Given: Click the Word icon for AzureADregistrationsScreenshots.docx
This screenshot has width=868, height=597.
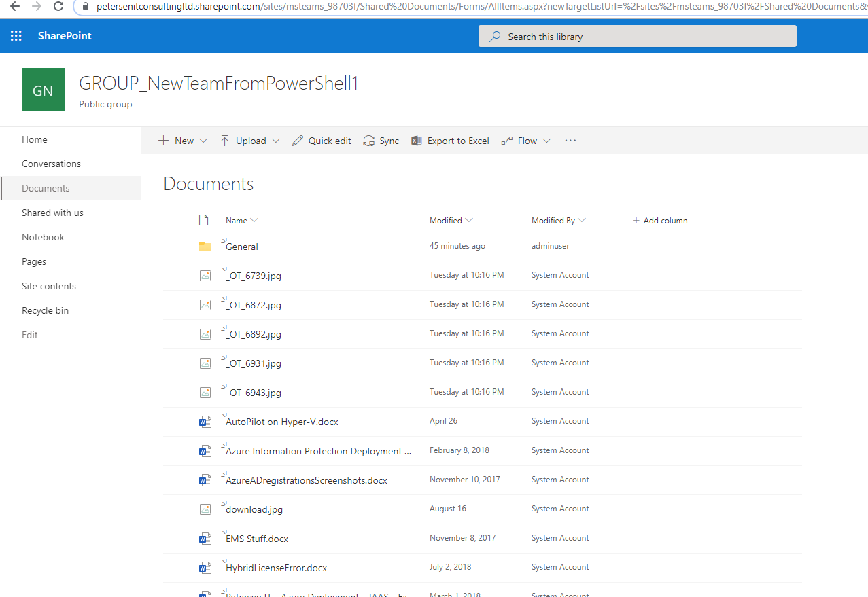Looking at the screenshot, I should point(205,480).
